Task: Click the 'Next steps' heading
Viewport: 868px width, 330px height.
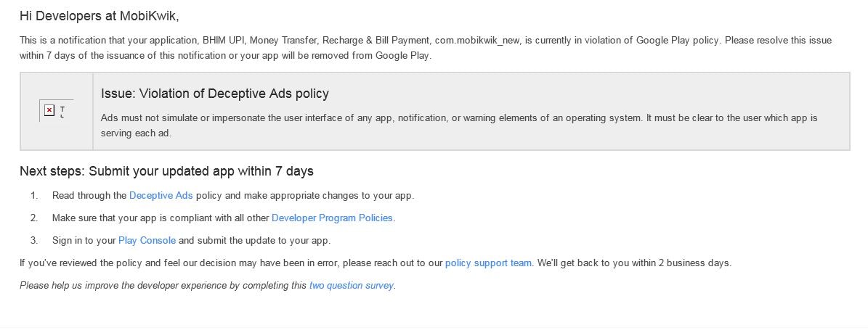Action: point(166,171)
